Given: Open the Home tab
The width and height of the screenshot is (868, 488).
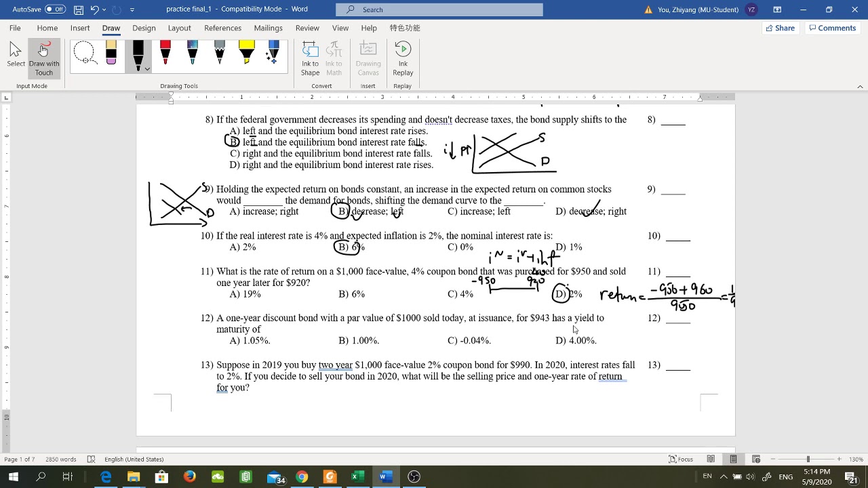Looking at the screenshot, I should pos(47,28).
